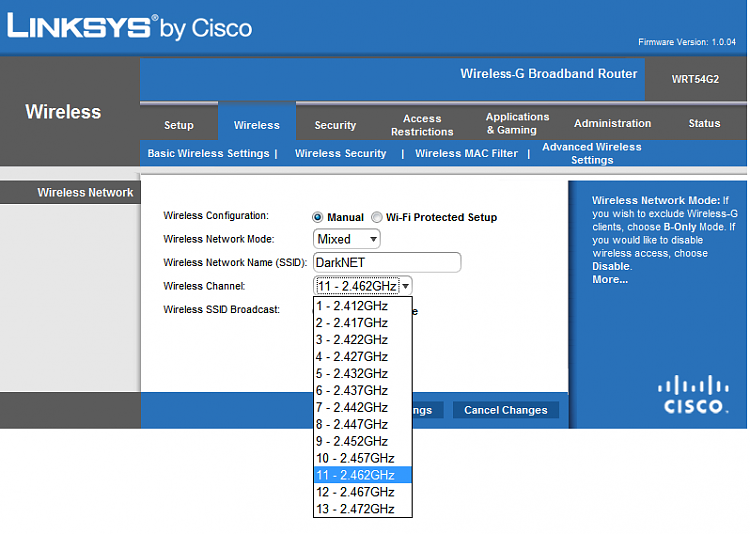Click the WRT54G2 model label

[x=695, y=79]
